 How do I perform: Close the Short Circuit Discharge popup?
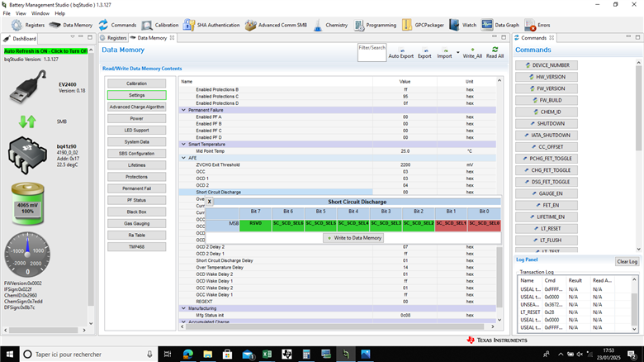210,202
